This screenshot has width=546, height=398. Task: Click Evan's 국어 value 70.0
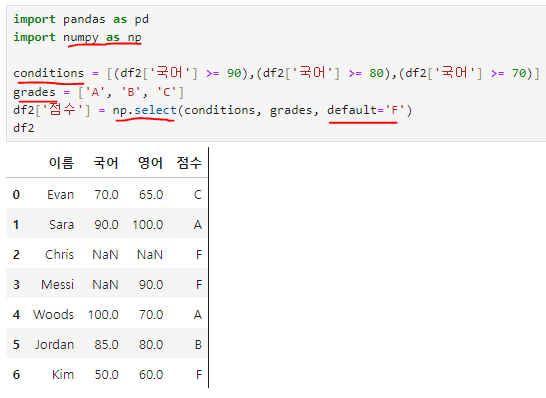[x=107, y=195]
